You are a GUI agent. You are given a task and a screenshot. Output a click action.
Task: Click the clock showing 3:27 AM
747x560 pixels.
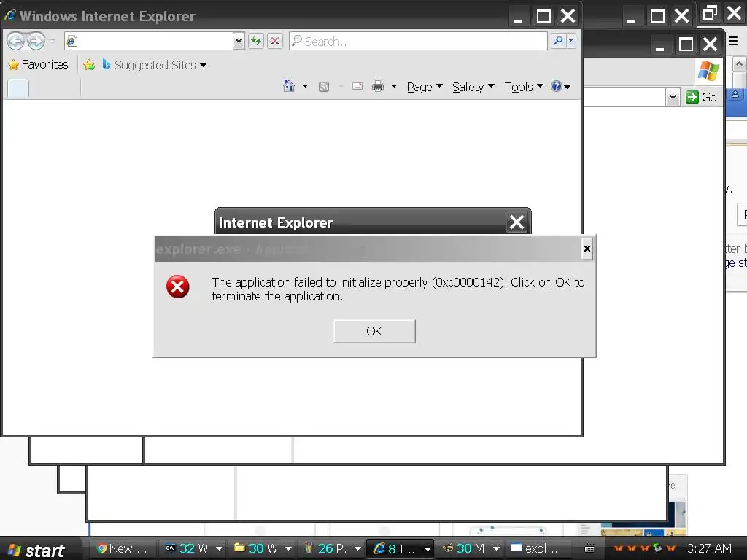709,548
